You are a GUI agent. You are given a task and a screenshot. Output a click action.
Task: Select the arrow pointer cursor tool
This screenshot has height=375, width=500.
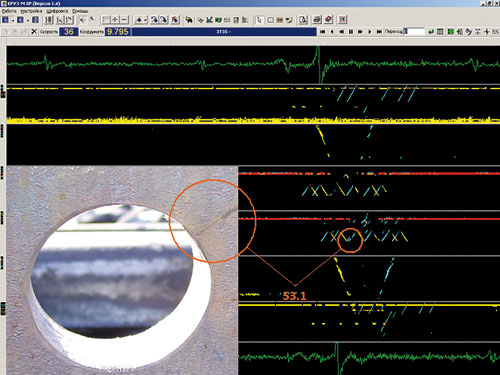coord(259,20)
